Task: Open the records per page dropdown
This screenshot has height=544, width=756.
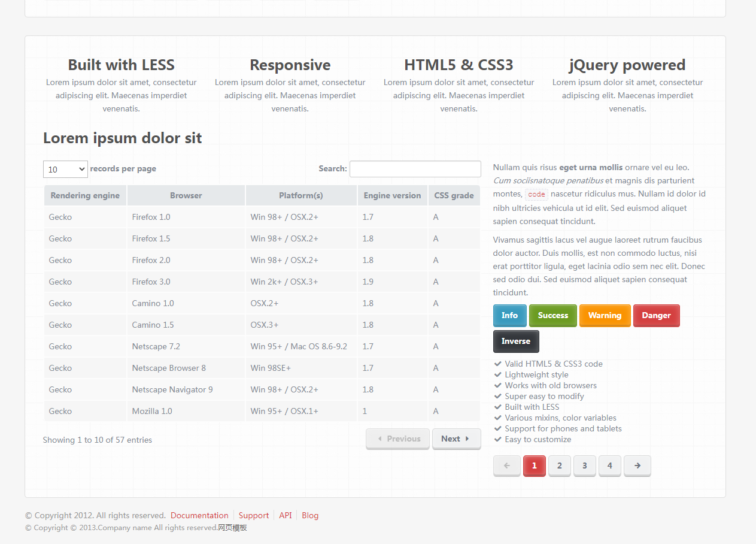Action: pyautogui.click(x=65, y=170)
